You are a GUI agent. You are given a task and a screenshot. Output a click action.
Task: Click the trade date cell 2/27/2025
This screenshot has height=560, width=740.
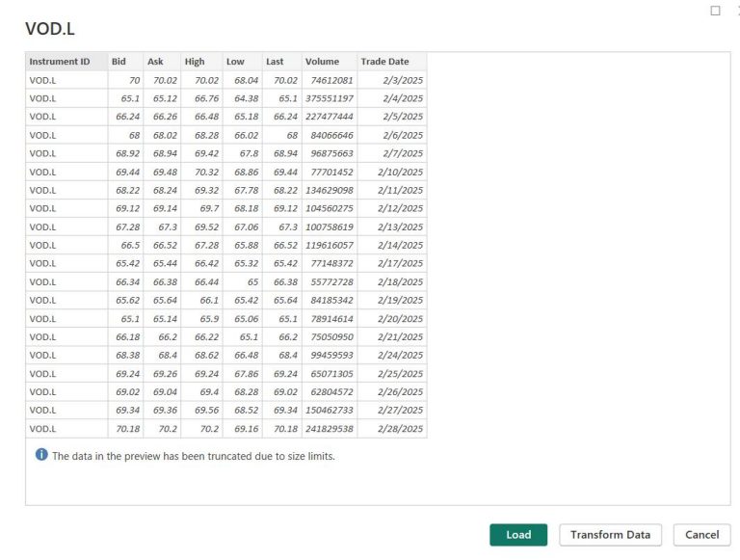392,411
